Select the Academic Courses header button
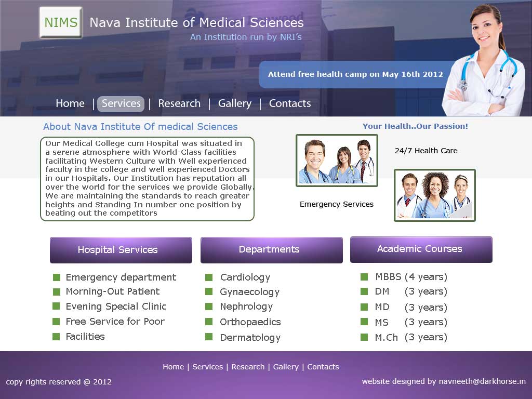The image size is (532, 399). click(421, 249)
